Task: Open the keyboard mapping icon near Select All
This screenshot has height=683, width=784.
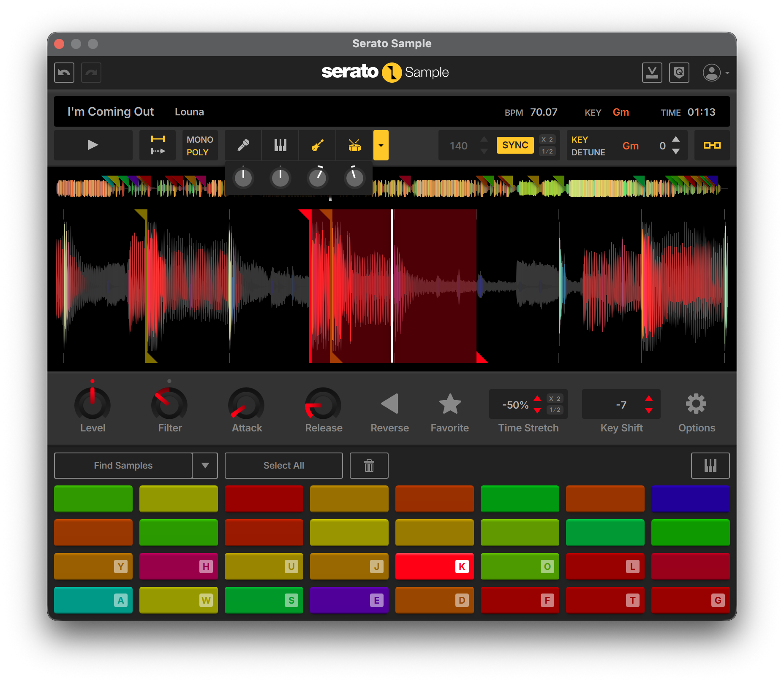Action: (x=710, y=466)
